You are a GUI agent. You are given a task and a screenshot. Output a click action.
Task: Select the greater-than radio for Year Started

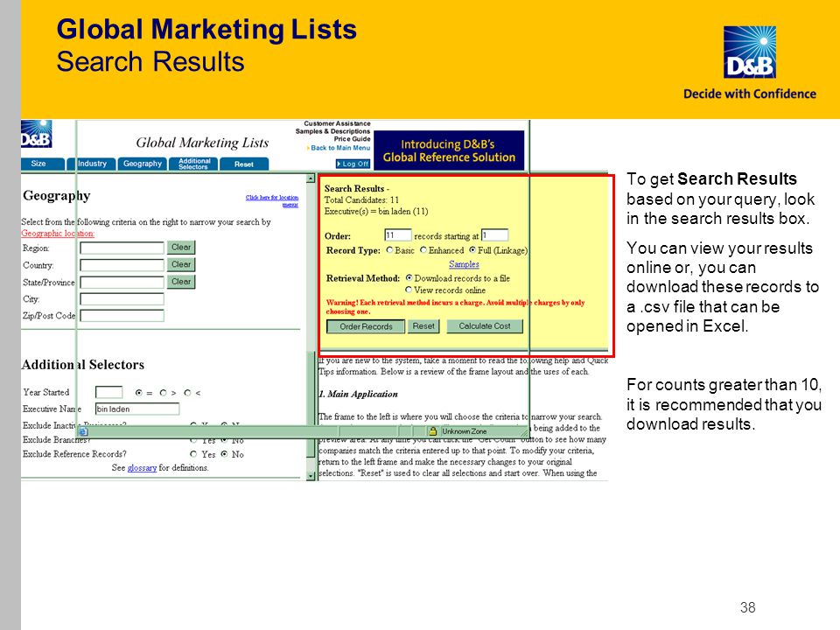tap(163, 393)
